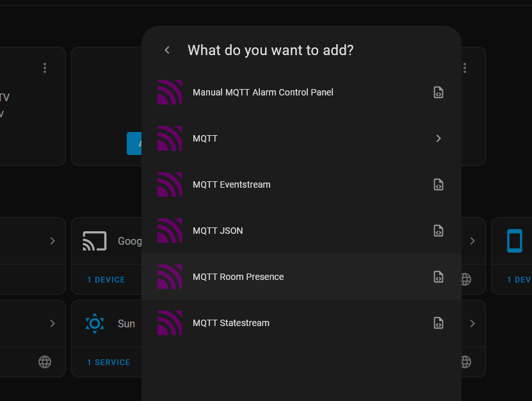This screenshot has height=401, width=532.
Task: Click the phone icon on the right card
Action: click(x=514, y=241)
